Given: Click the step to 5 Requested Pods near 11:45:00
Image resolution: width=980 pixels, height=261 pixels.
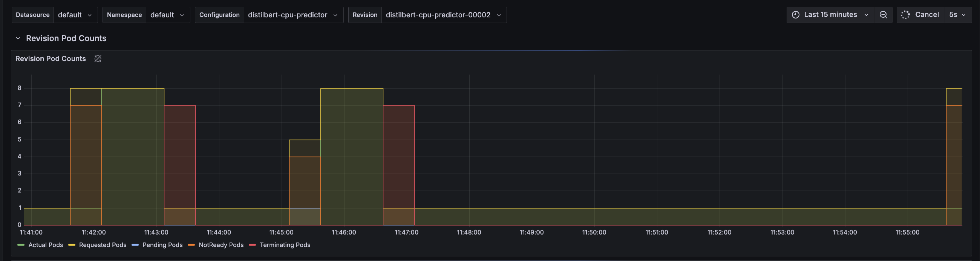Looking at the screenshot, I should tap(305, 140).
